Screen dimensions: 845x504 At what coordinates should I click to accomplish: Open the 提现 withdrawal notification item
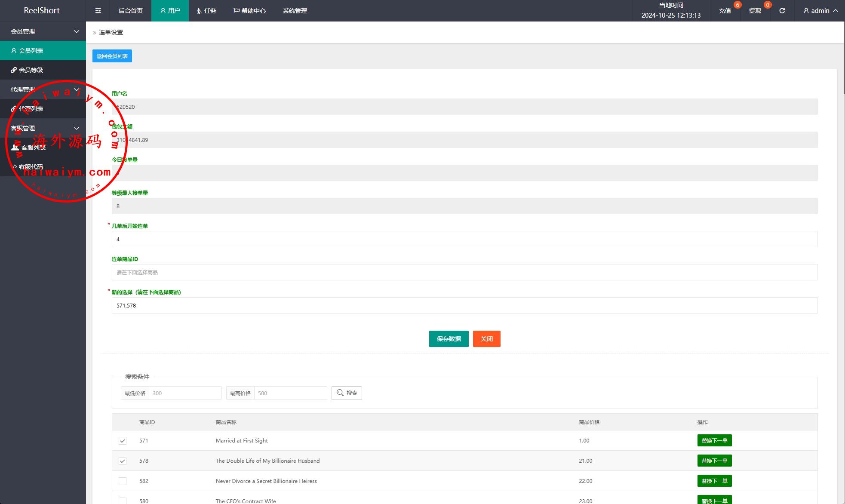click(755, 11)
